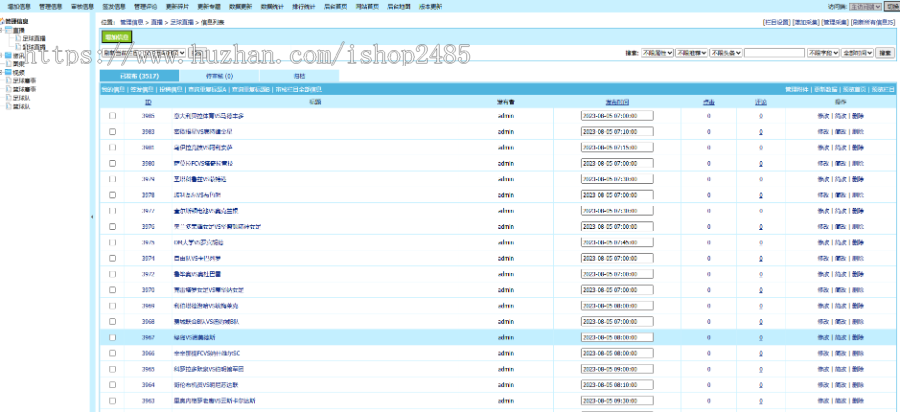
Task: Click the 搜索 search button
Action: click(885, 53)
